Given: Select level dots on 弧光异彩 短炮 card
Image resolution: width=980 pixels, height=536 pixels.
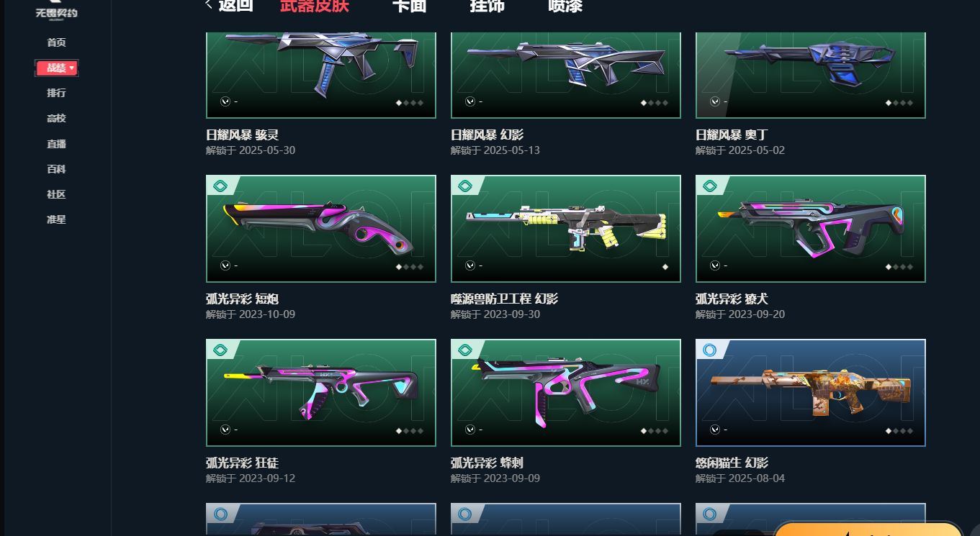Looking at the screenshot, I should point(410,267).
